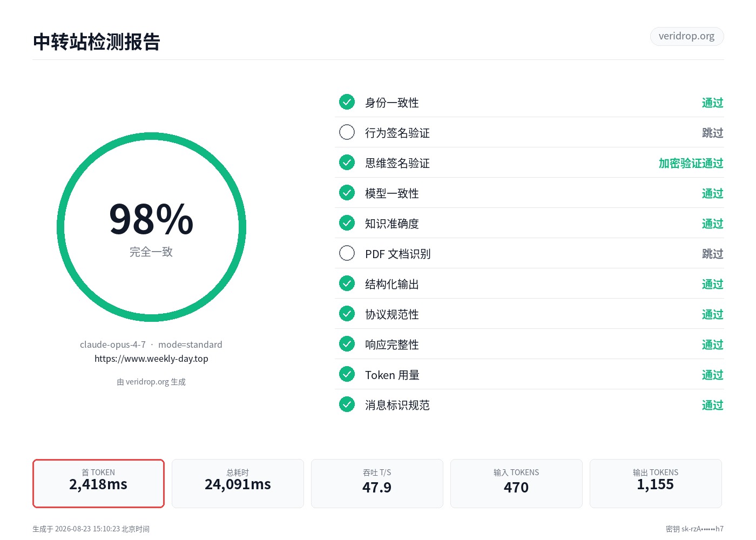Click green check icon beside 知识准确度

pos(347,223)
